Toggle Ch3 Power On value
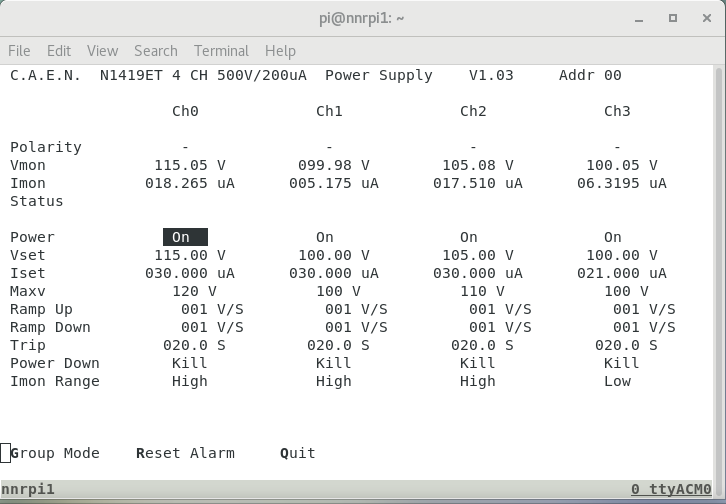Screen dimensions: 726x504 click(613, 237)
